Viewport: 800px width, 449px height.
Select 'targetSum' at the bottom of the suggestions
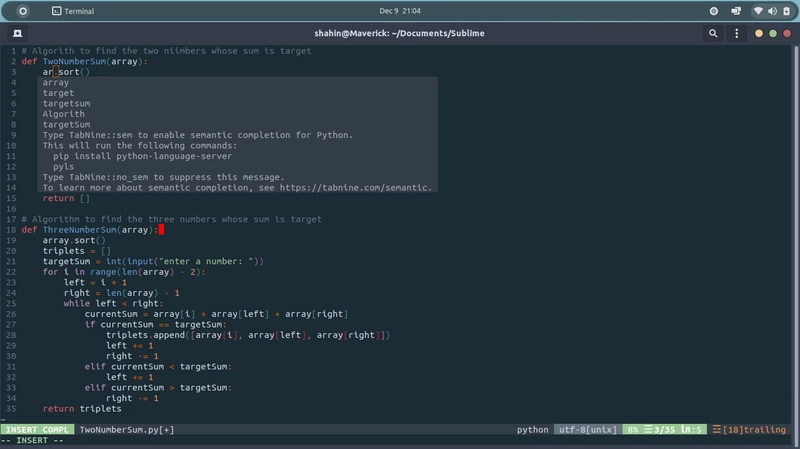pos(66,125)
